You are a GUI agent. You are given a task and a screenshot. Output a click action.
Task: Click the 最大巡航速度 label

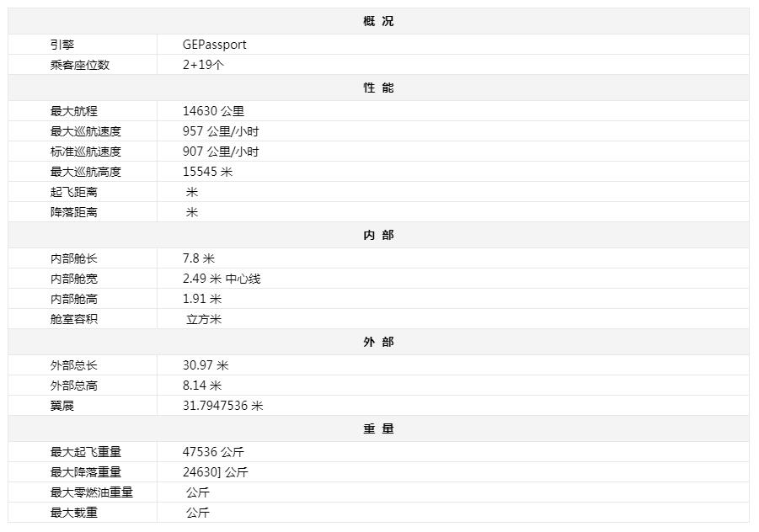pos(86,131)
